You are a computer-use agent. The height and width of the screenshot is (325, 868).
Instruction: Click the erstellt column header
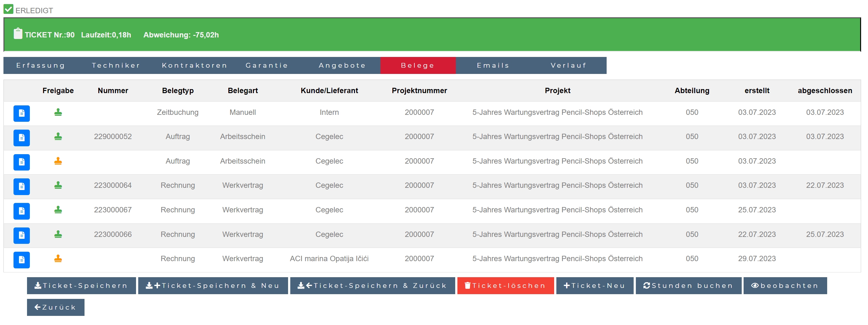[757, 90]
